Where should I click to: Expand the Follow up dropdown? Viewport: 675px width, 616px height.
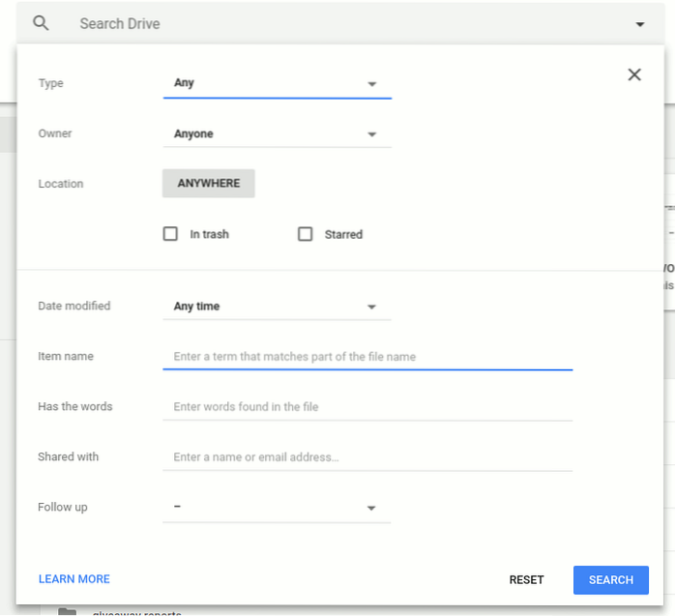pos(277,508)
